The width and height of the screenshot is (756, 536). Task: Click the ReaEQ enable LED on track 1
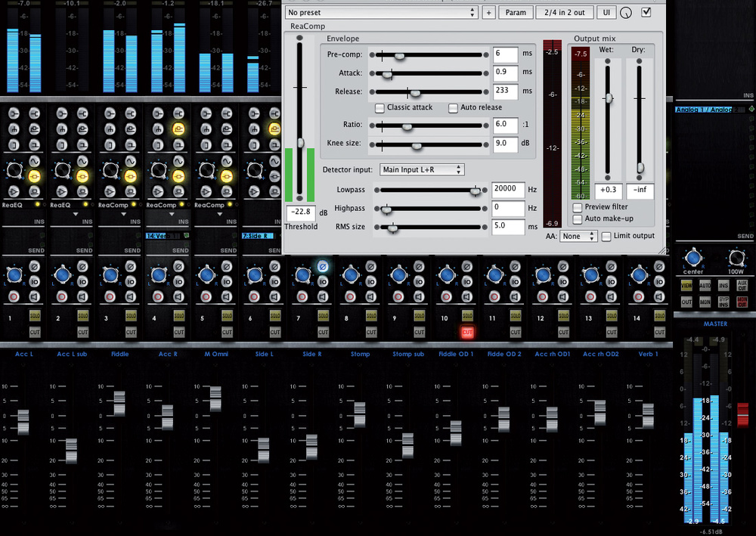click(38, 205)
